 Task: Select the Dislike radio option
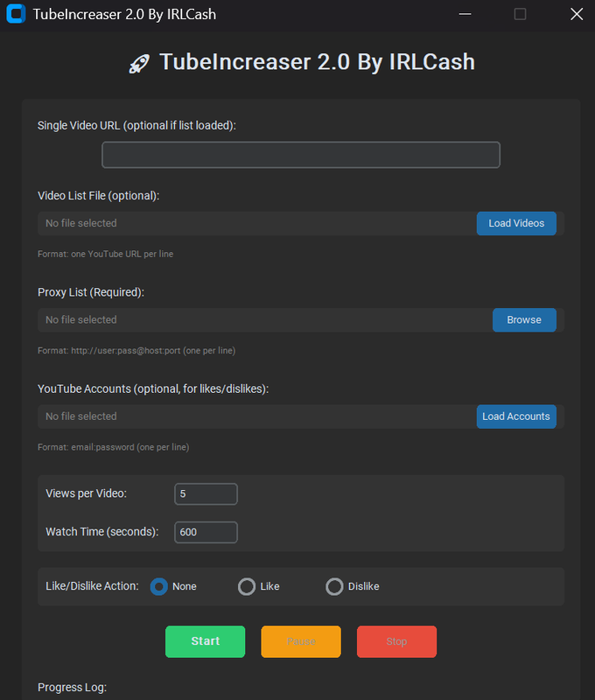pyautogui.click(x=334, y=586)
